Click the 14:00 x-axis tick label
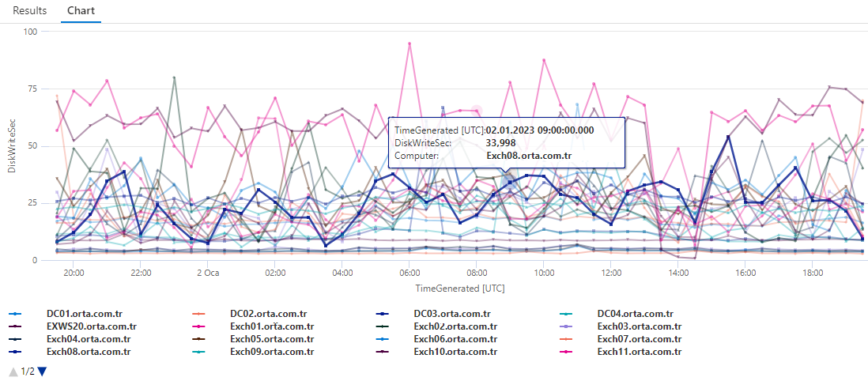 [678, 273]
